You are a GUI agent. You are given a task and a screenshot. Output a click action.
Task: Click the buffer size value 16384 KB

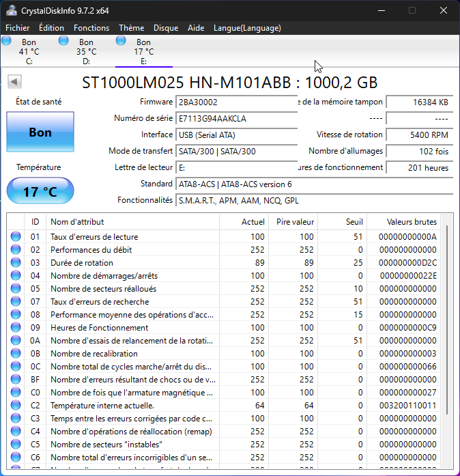419,102
